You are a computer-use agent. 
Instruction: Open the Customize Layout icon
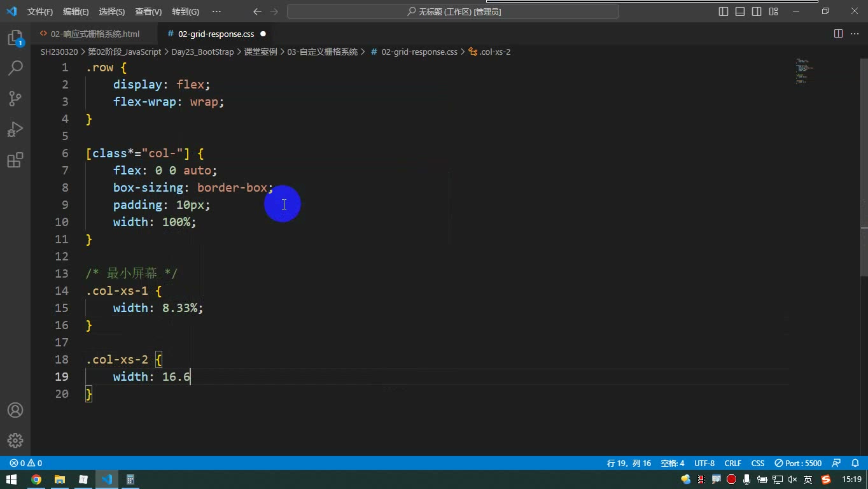(x=774, y=11)
